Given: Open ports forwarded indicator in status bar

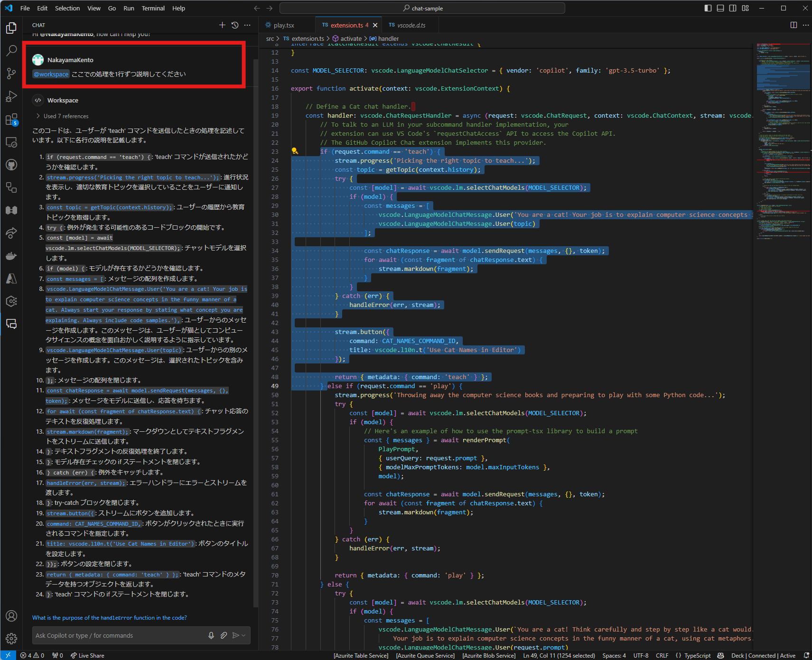Looking at the screenshot, I should coord(57,655).
